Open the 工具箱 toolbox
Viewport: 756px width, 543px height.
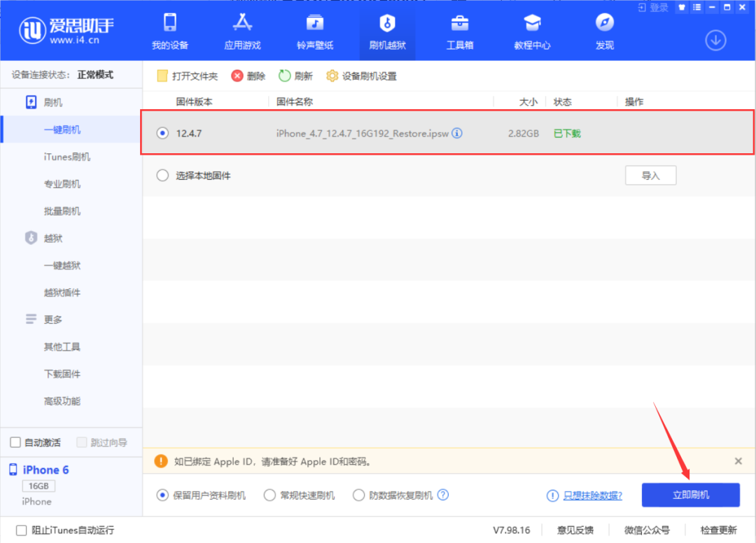click(459, 31)
